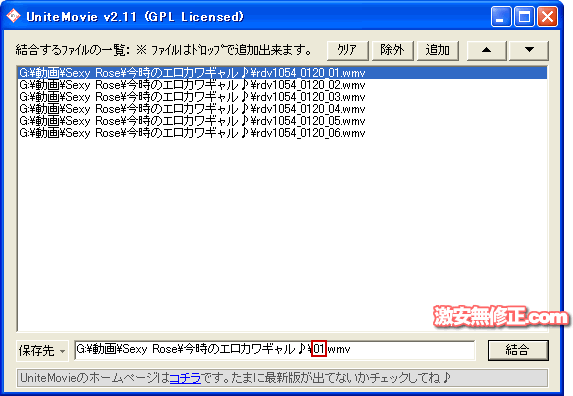Viewport: 573px width, 396px height.
Task: Click the クリア (clear) button
Action: pos(348,50)
